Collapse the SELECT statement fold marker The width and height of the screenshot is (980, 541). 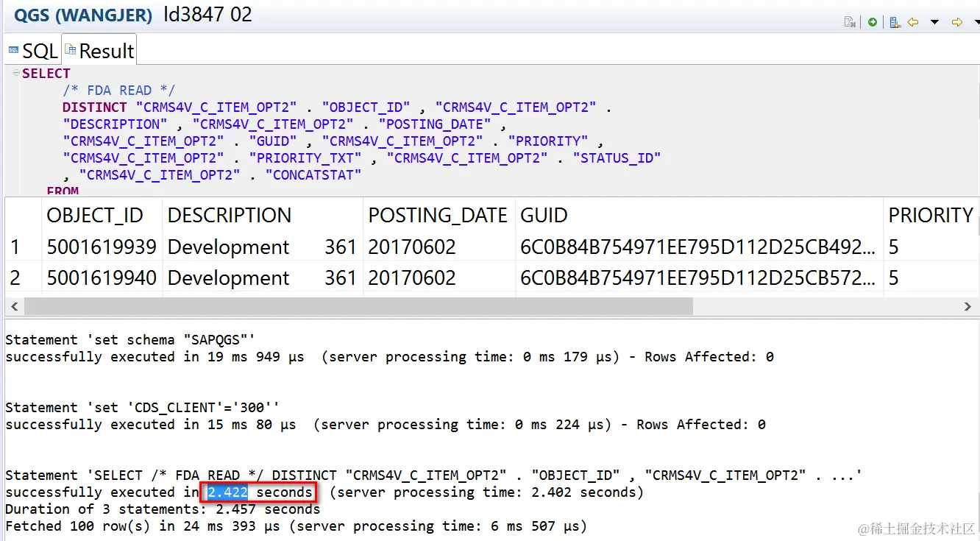[x=16, y=73]
